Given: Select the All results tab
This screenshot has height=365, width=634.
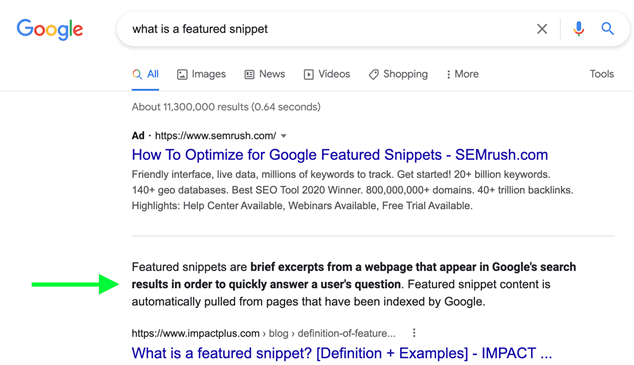Looking at the screenshot, I should click(x=145, y=74).
